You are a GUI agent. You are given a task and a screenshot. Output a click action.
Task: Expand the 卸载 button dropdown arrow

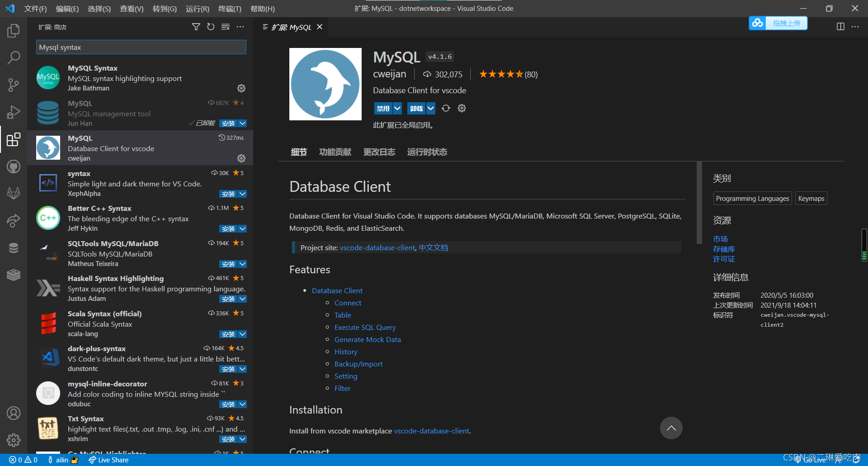(x=430, y=108)
